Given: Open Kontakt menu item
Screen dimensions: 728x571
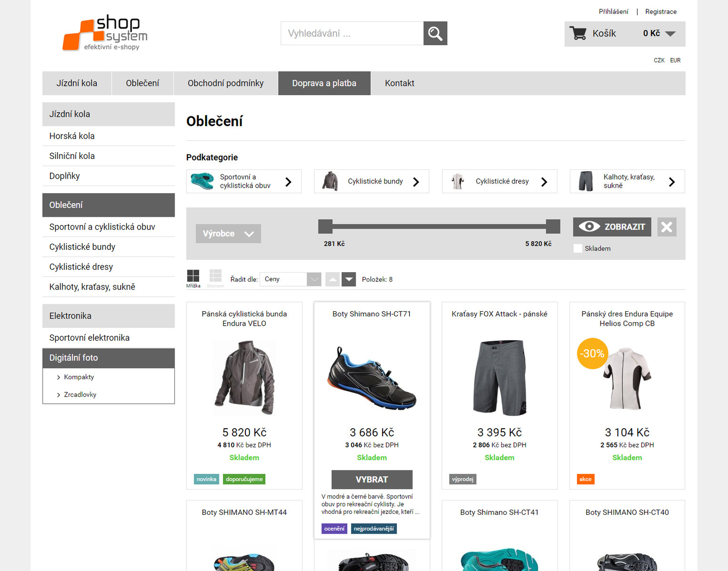Looking at the screenshot, I should [x=399, y=83].
